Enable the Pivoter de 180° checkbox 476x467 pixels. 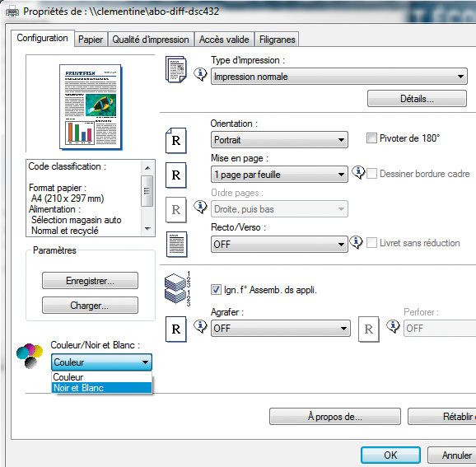click(x=371, y=138)
